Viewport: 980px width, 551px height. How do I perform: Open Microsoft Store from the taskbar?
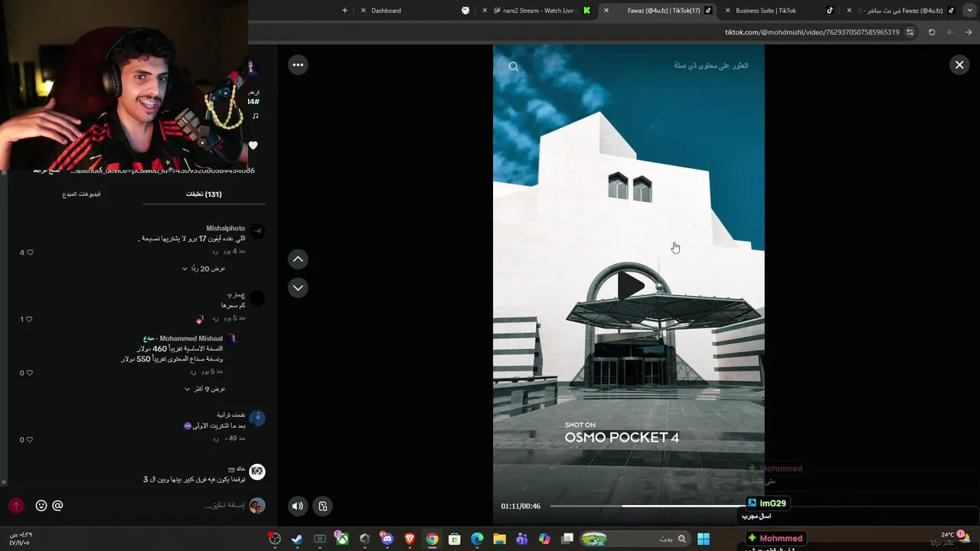pos(454,539)
